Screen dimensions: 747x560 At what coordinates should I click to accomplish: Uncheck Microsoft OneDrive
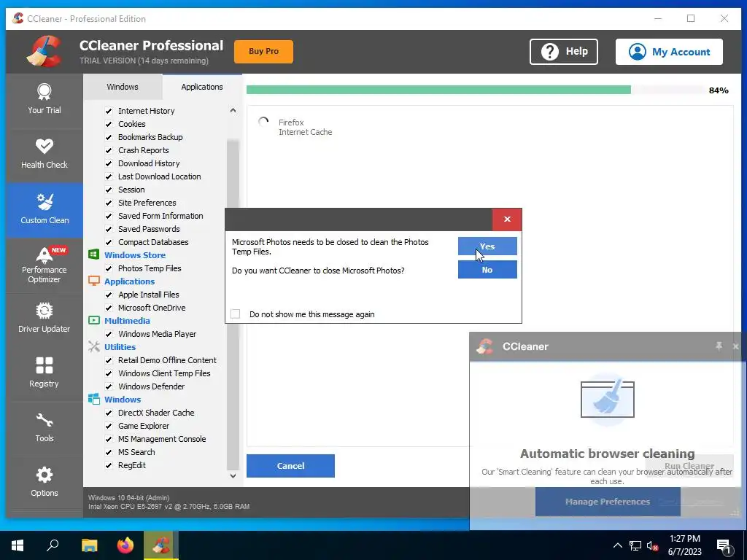pos(109,308)
